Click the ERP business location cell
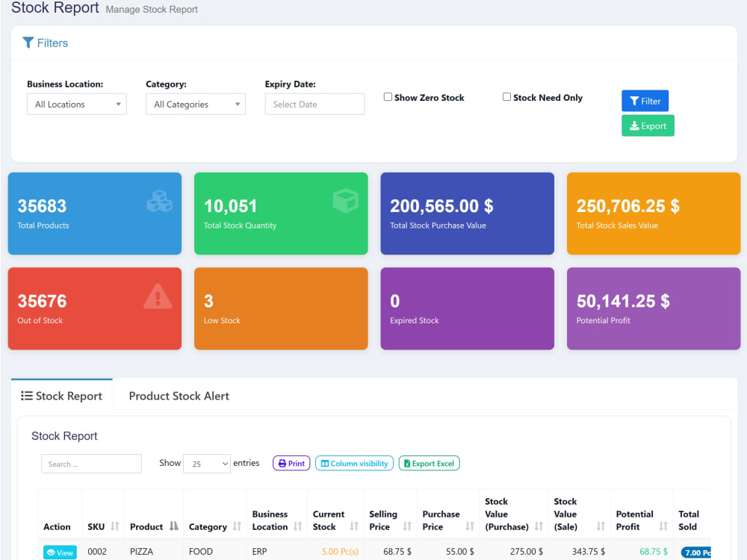The height and width of the screenshot is (560, 747). click(x=260, y=552)
